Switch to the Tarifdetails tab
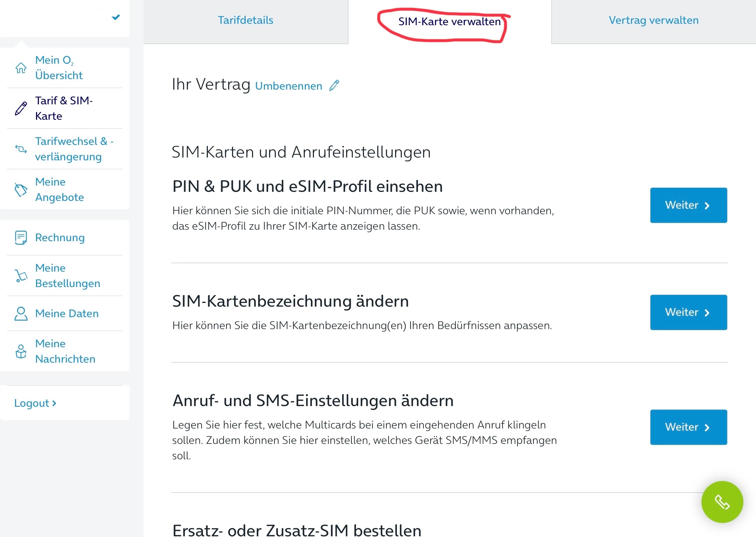The image size is (756, 537). point(246,20)
